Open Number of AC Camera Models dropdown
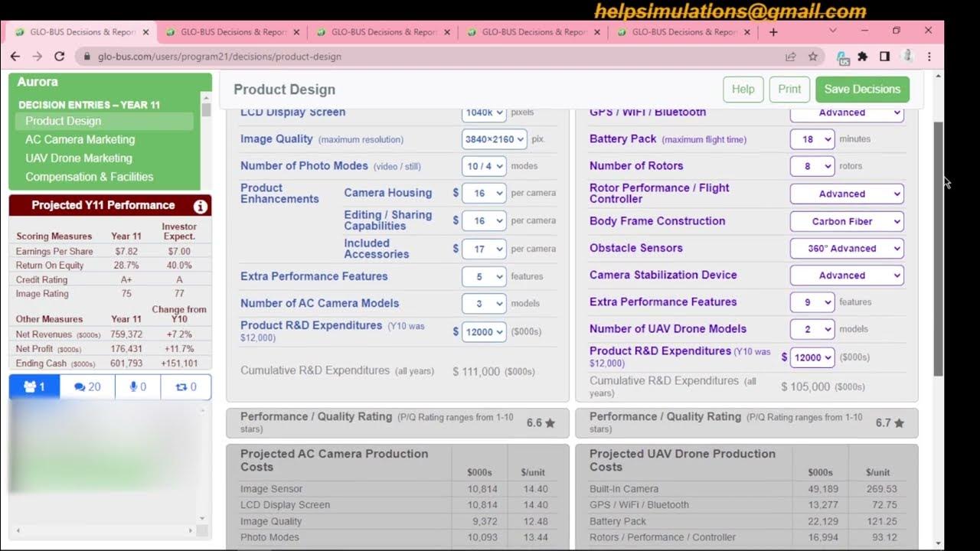This screenshot has width=980, height=551. (484, 303)
